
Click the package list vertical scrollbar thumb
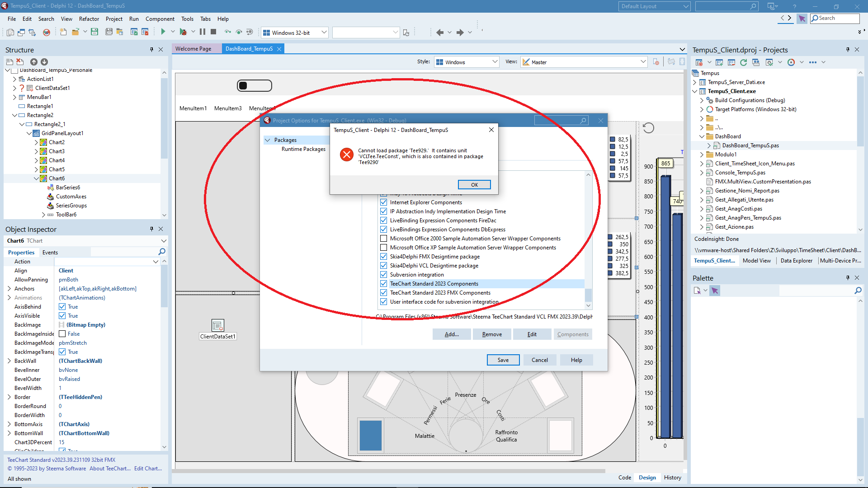(x=588, y=295)
